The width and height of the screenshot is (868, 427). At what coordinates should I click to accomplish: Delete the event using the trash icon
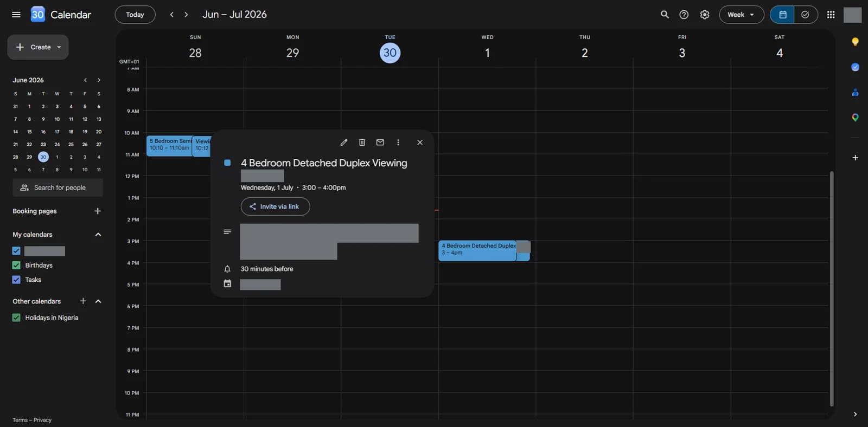point(362,143)
